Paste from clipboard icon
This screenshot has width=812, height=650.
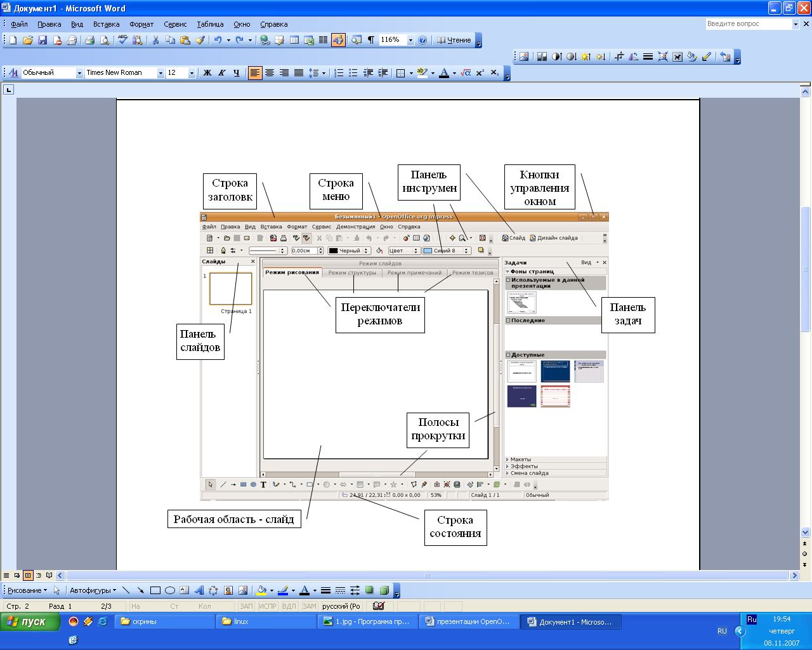[185, 40]
